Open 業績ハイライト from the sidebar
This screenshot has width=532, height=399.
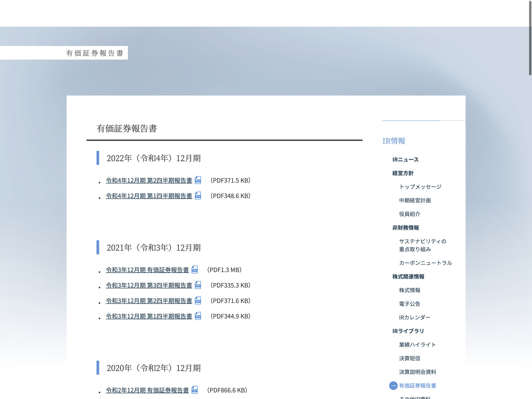tap(417, 345)
